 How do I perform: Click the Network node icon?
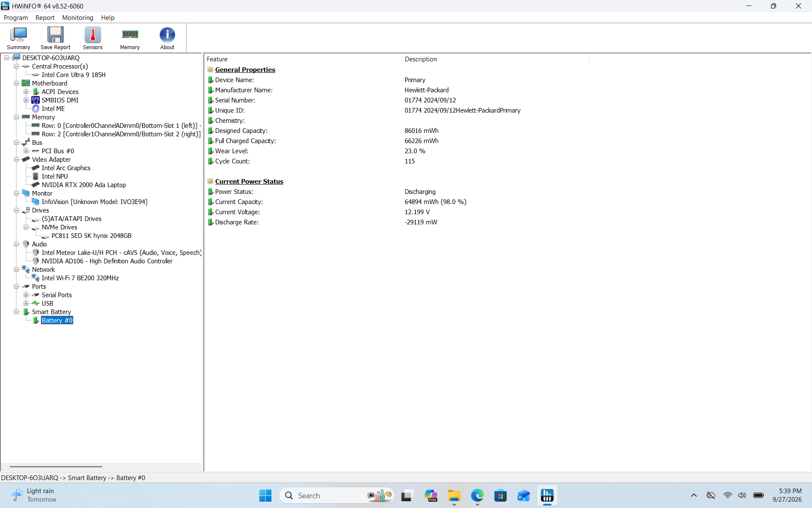coord(26,269)
